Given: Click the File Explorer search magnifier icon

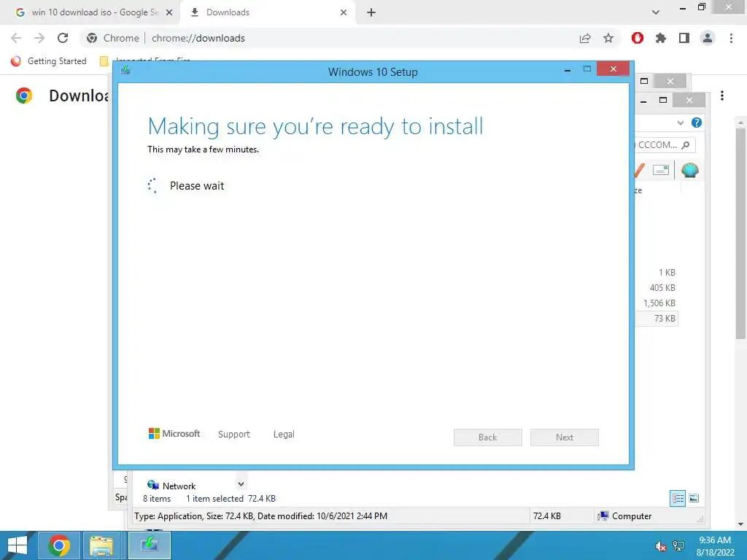Looking at the screenshot, I should 686,145.
